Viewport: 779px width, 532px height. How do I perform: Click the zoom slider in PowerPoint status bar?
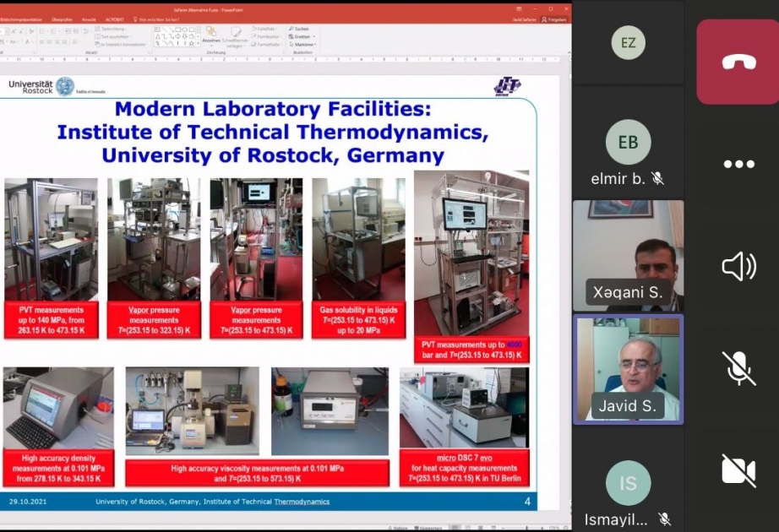point(527,528)
